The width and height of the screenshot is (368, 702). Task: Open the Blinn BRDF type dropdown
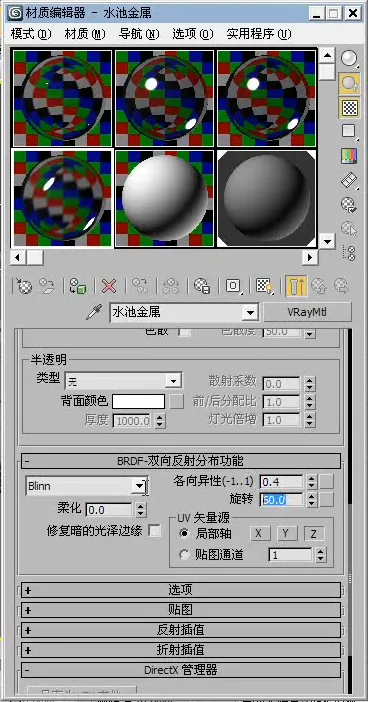[87, 486]
